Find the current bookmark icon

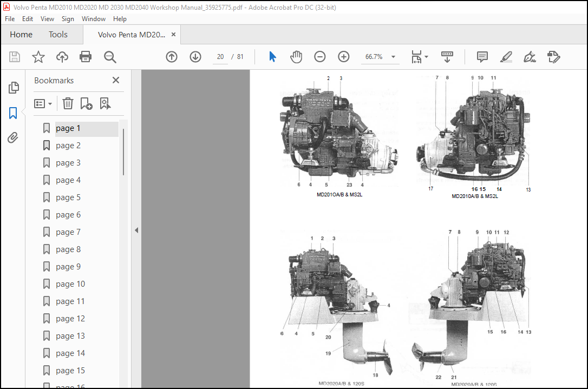point(106,103)
